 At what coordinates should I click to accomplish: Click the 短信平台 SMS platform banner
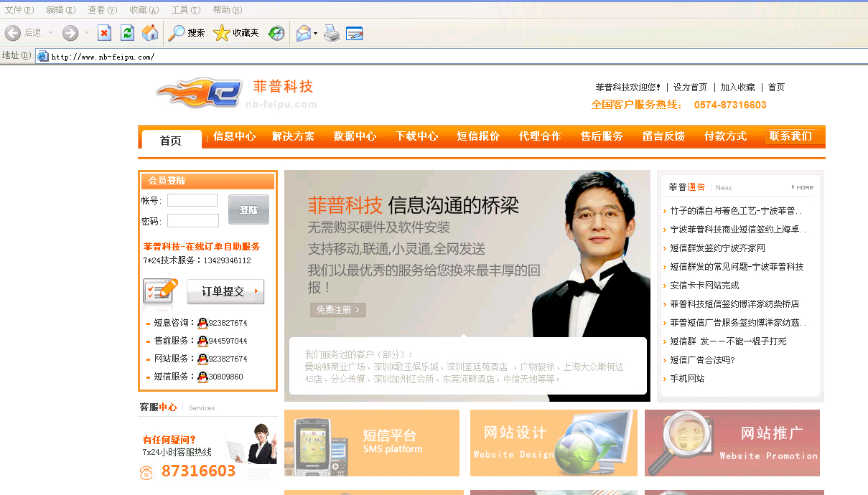(x=372, y=443)
